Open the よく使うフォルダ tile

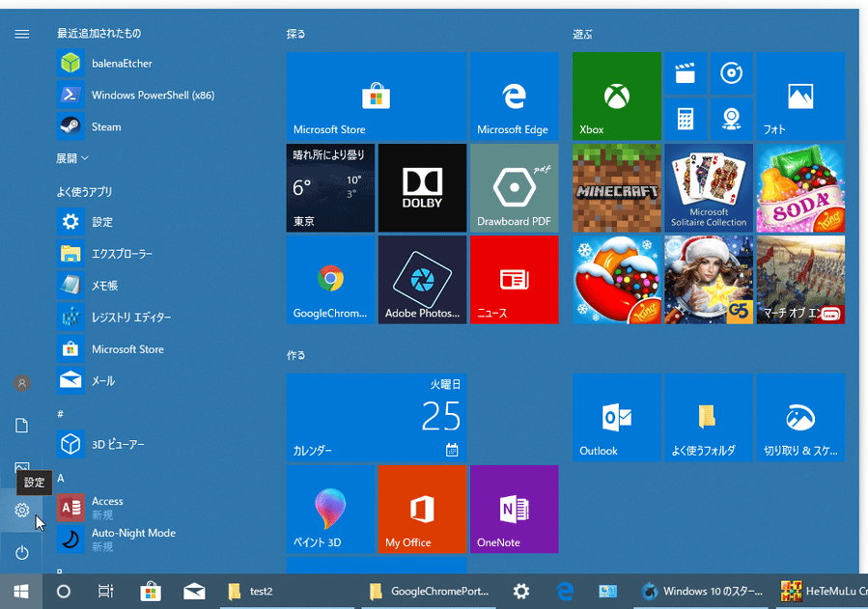click(x=709, y=418)
